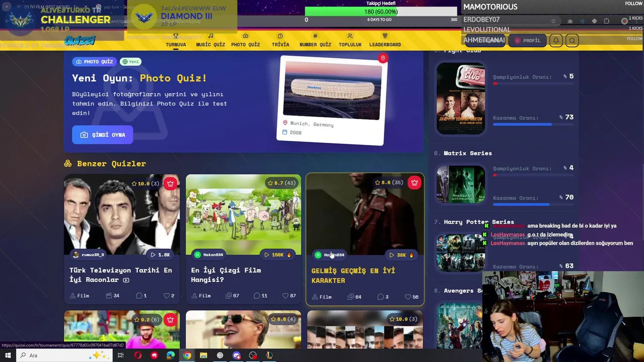Click crown icon on Gelmiş Geçmiş Karakter card
Screen dimensions: 644x362
(414, 183)
